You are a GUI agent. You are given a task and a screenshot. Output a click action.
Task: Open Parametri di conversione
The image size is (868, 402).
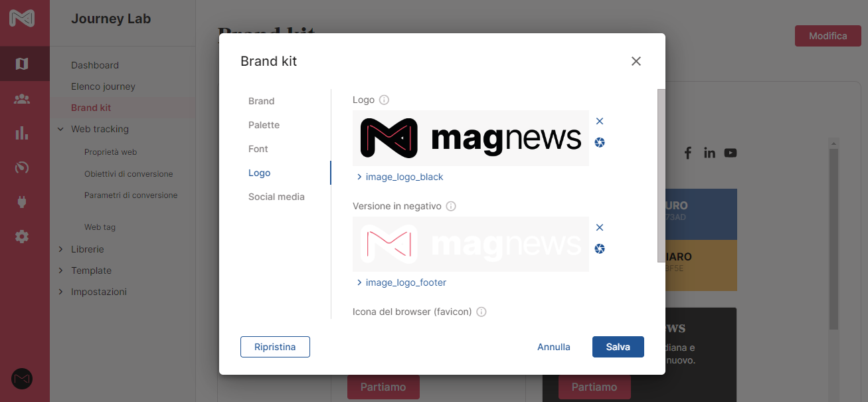click(131, 195)
